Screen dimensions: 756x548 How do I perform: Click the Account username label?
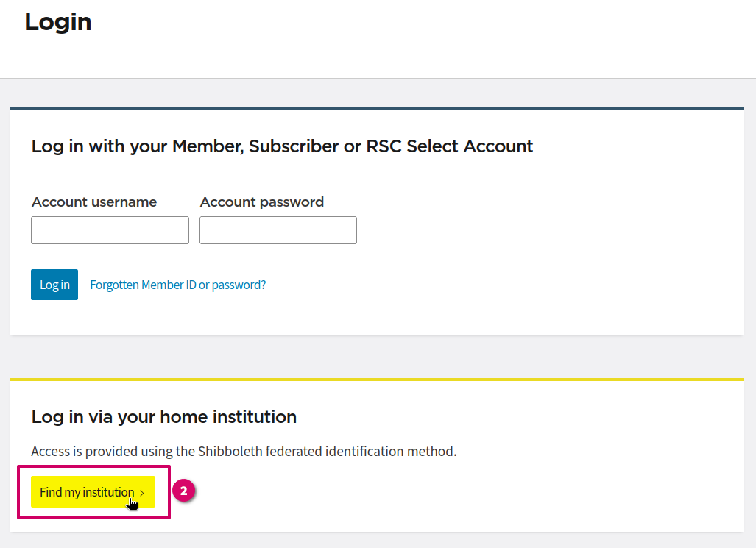coord(94,202)
